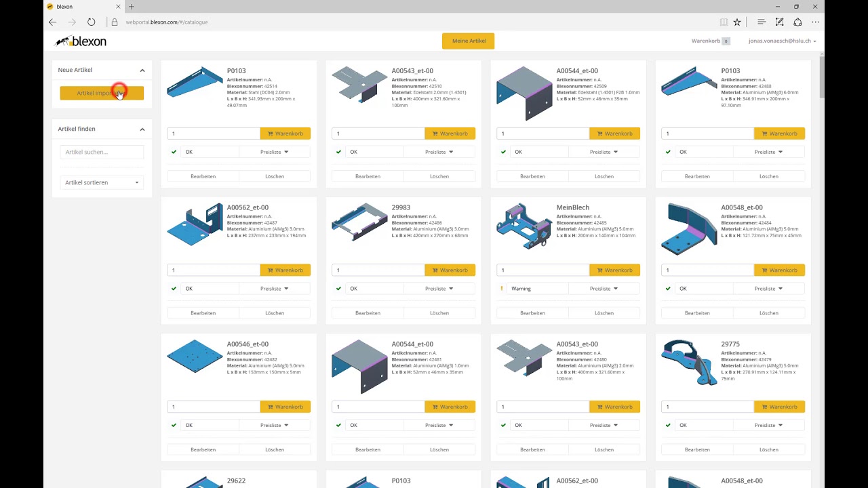The height and width of the screenshot is (488, 868).
Task: Open the Artikel sortieren dropdown
Action: (102, 182)
